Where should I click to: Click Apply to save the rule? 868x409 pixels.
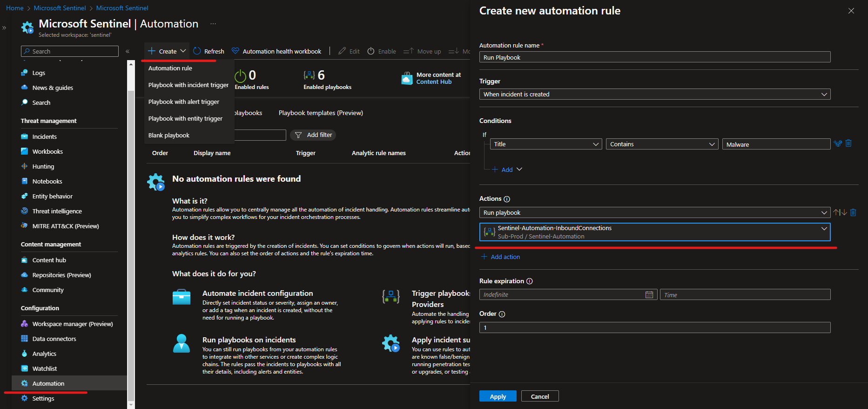[498, 396]
